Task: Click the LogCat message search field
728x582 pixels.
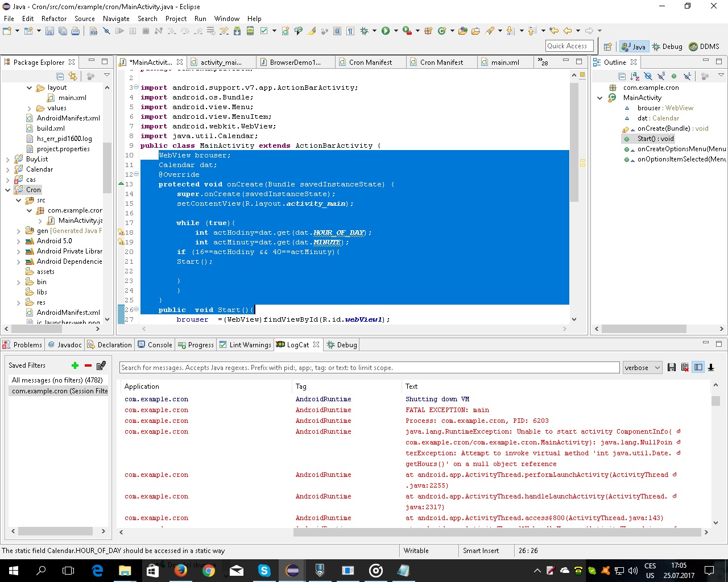Action: (369, 368)
